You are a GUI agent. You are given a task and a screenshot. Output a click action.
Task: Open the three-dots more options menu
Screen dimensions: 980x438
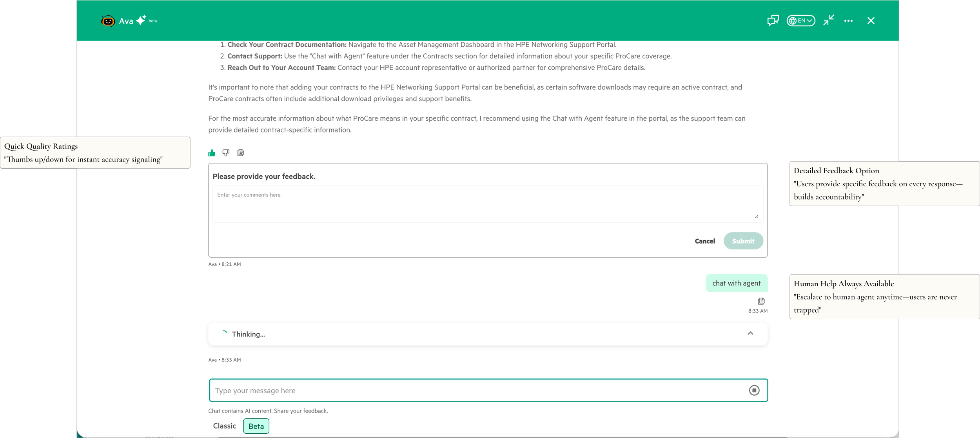849,21
